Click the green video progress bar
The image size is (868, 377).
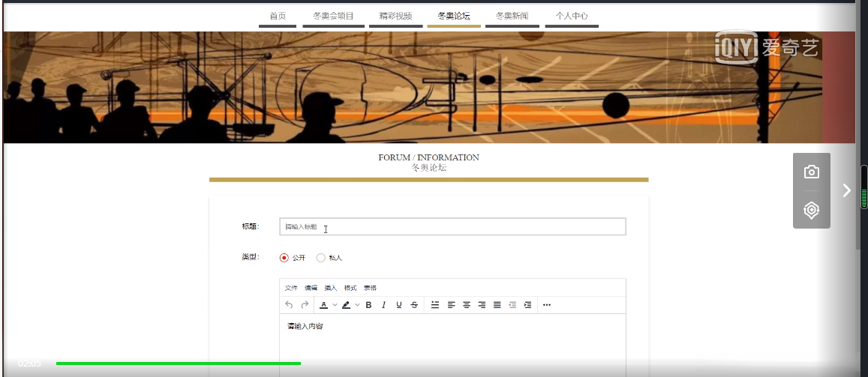point(179,364)
